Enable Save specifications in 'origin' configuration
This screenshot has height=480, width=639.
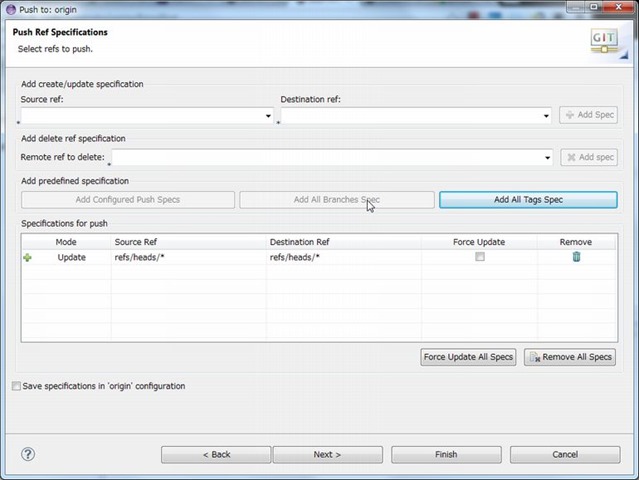16,386
